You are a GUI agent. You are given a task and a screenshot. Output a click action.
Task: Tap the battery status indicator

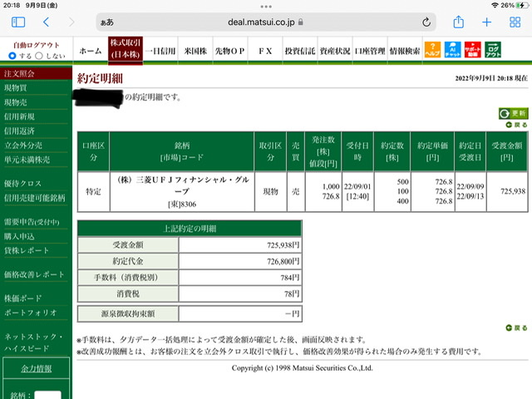521,5
